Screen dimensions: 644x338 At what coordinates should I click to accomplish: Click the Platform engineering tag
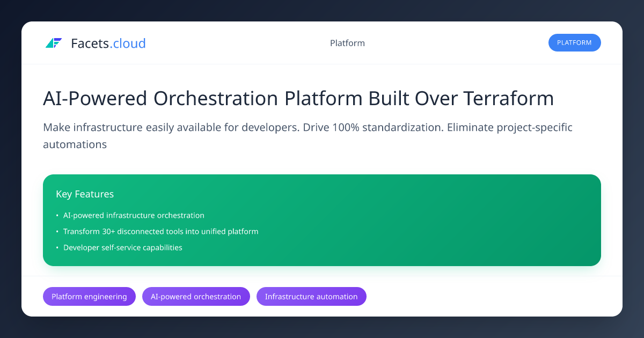point(89,297)
